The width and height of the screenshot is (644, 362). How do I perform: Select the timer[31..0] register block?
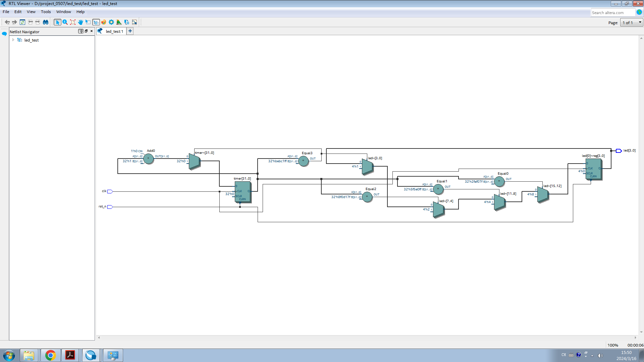tap(243, 192)
